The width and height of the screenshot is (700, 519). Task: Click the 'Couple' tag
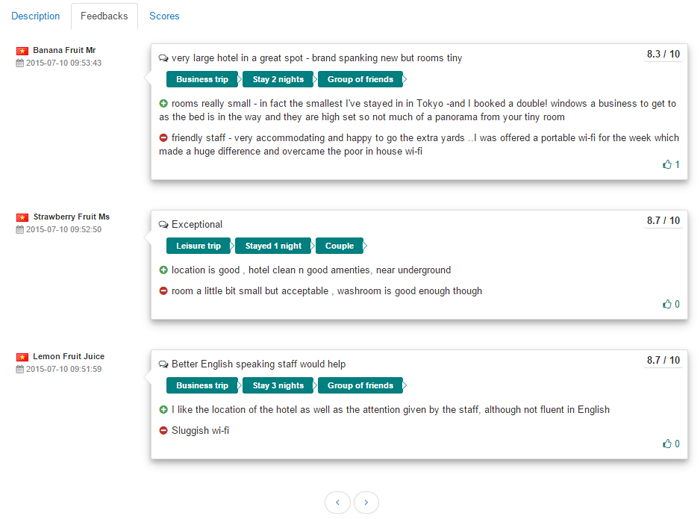click(x=339, y=246)
